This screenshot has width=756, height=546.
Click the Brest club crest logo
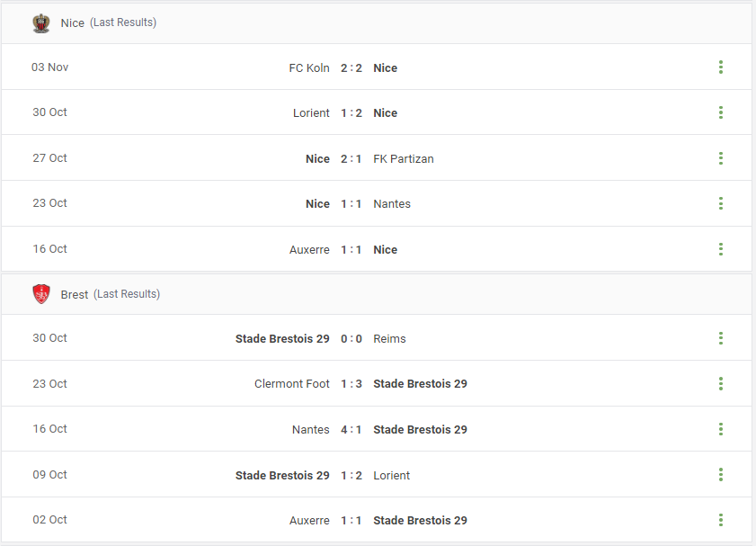coord(41,294)
